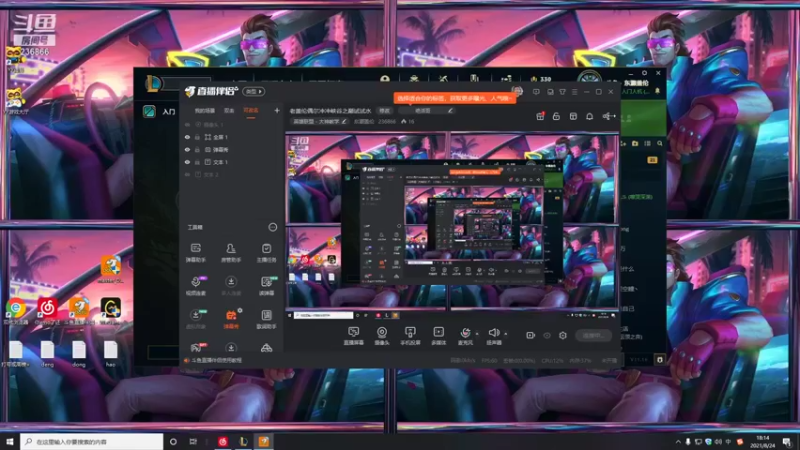800x450 pixels.
Task: Open the 虚拟形象 virtual avatar tool
Action: tap(195, 318)
